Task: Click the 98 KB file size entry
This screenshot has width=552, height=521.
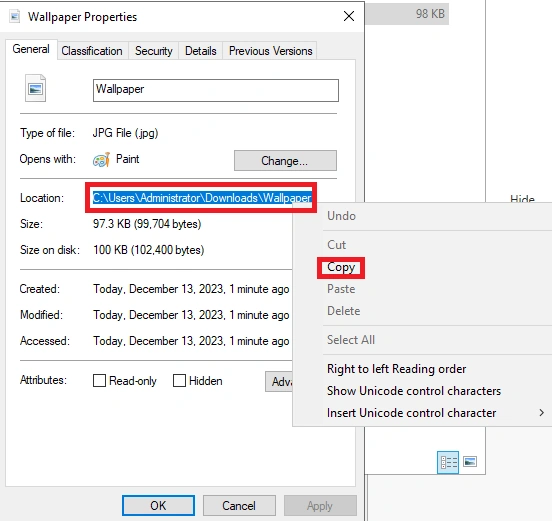Action: (x=430, y=14)
